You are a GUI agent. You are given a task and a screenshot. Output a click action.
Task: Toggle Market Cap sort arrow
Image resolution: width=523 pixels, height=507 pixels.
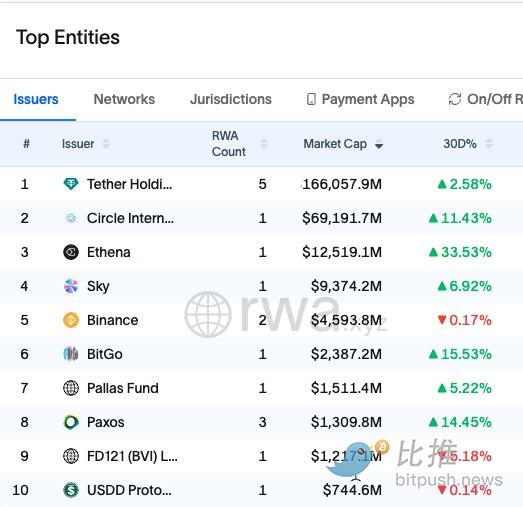click(379, 145)
